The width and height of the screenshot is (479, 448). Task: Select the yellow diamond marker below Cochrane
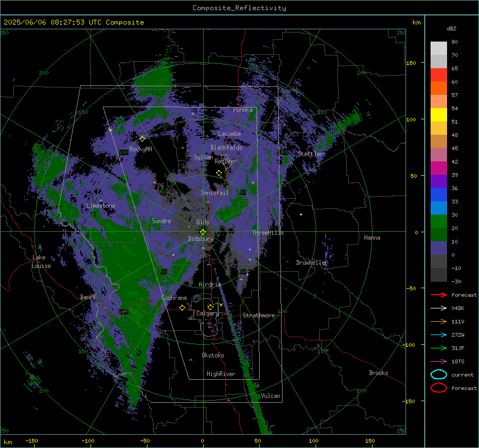[182, 307]
